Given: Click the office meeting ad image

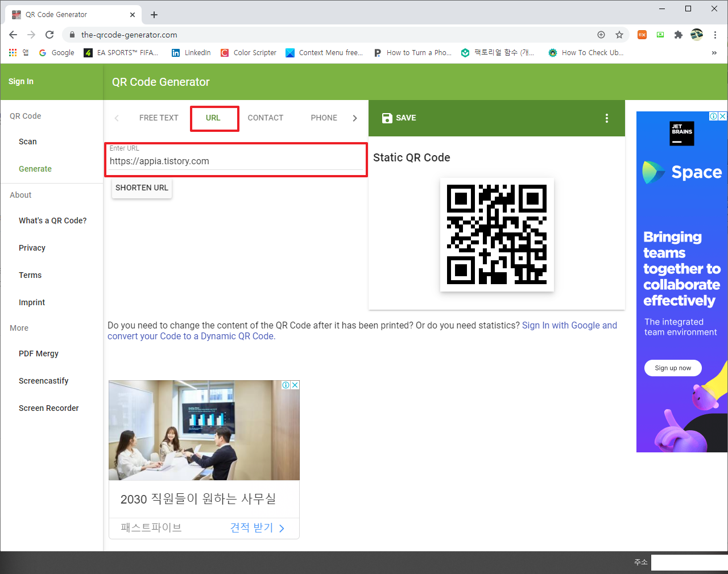Looking at the screenshot, I should click(204, 430).
